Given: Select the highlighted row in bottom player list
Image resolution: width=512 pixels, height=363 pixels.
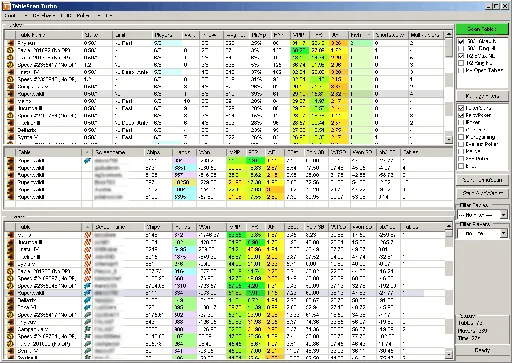Looking at the screenshot, I should (x=213, y=293).
